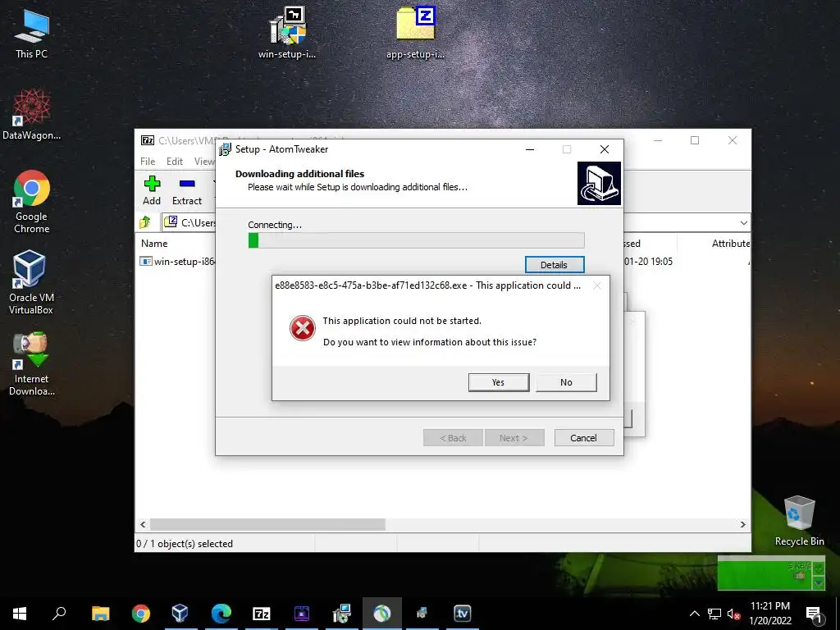The width and height of the screenshot is (840, 630).
Task: Click the Details button in Setup
Action: coord(554,265)
